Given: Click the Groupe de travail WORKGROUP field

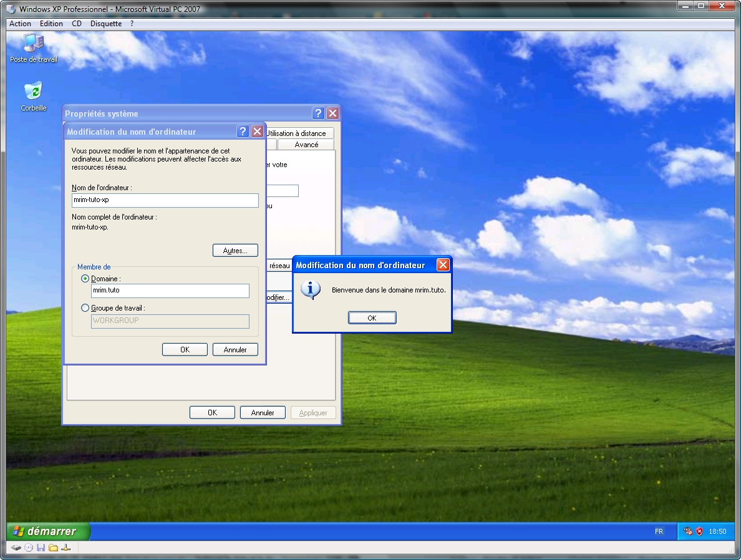Looking at the screenshot, I should click(x=170, y=321).
